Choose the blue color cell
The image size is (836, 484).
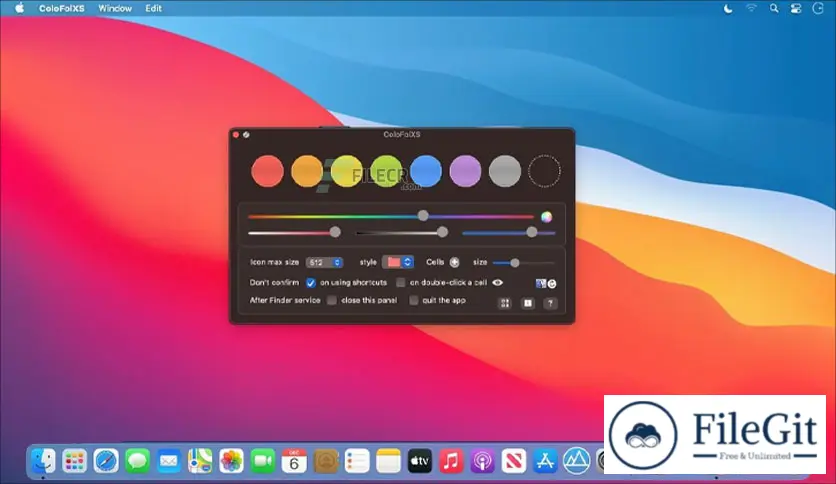pos(425,171)
